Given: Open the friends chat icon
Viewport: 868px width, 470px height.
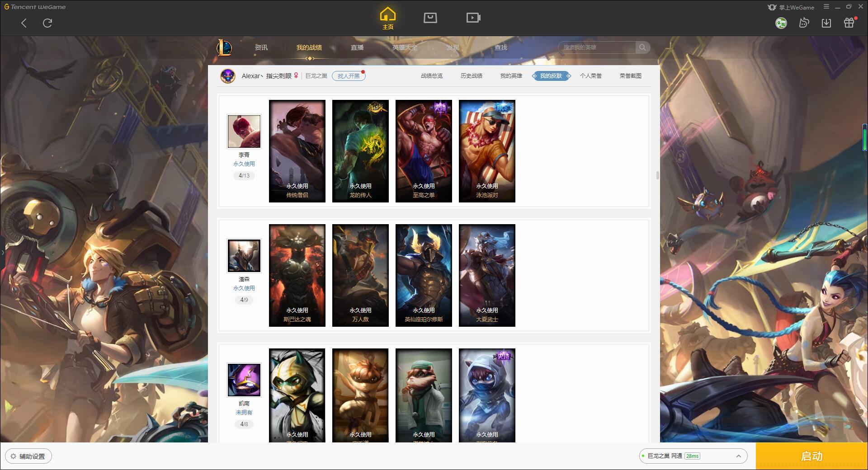Looking at the screenshot, I should click(804, 23).
